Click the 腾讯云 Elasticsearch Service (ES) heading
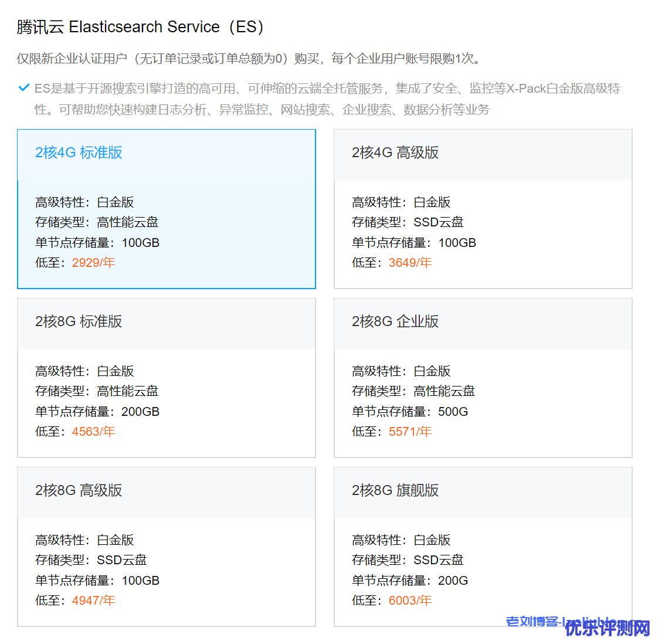Screen dimensions: 658x644 140,27
